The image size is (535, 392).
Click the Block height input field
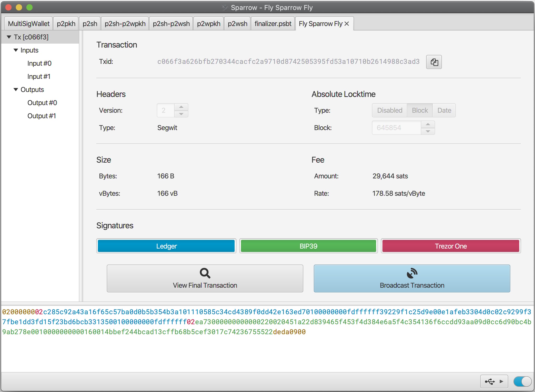click(x=396, y=128)
